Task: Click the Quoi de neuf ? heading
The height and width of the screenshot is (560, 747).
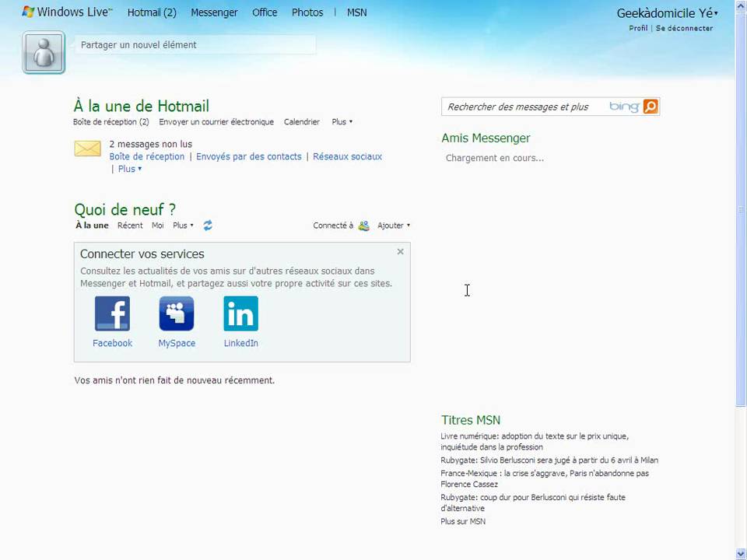Action: point(124,209)
